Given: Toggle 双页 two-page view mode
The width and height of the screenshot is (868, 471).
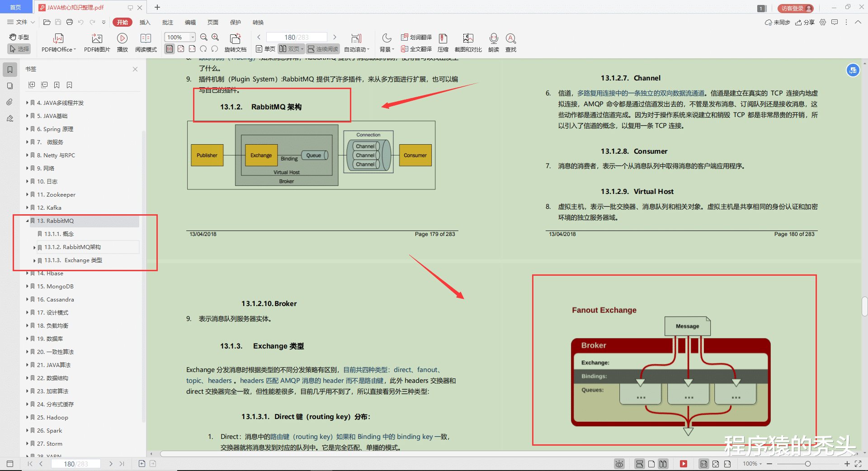Looking at the screenshot, I should pos(290,49).
